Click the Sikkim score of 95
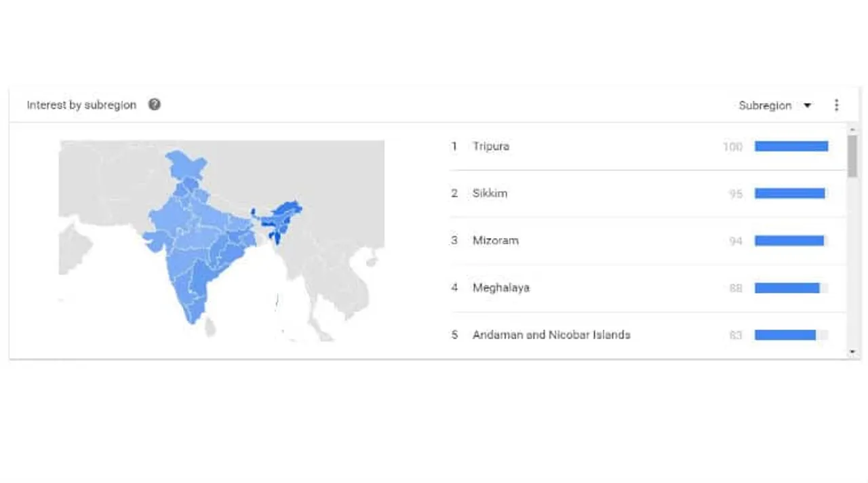 point(735,193)
